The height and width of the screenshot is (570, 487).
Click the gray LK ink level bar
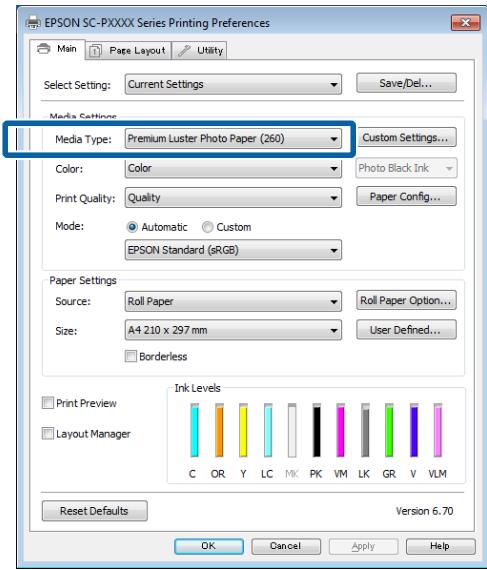[x=365, y=430]
